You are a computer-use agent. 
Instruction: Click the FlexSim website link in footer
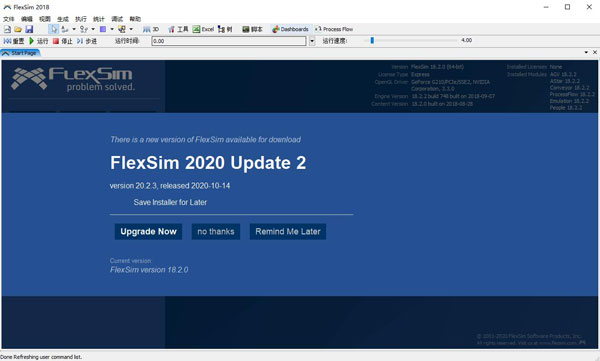[x=557, y=343]
